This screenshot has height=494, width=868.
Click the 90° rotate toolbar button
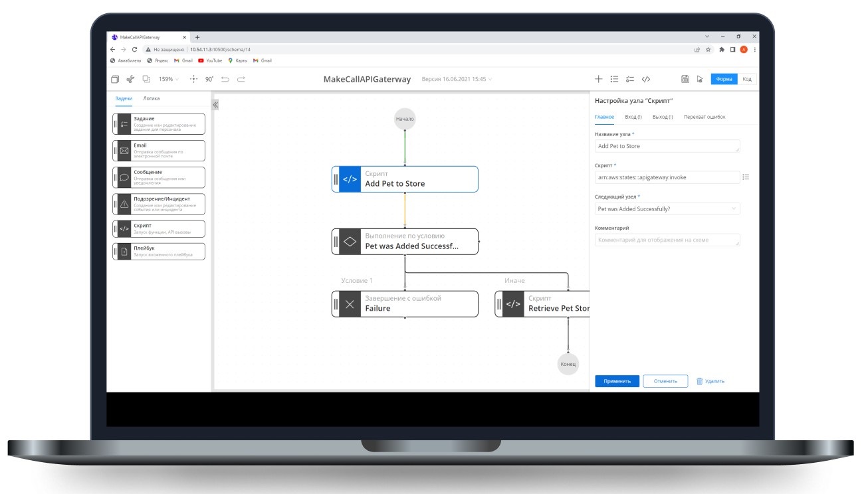209,79
